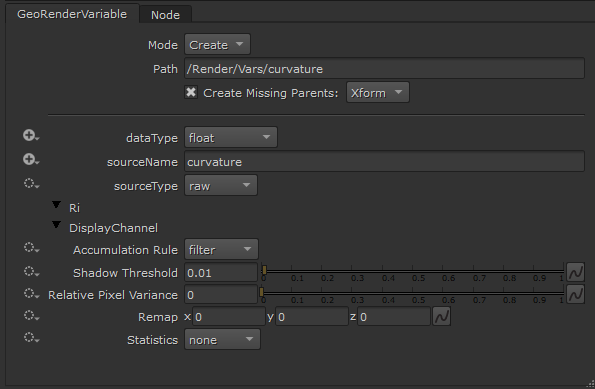
Task: Click the plus icon beside dataType
Action: point(31,136)
